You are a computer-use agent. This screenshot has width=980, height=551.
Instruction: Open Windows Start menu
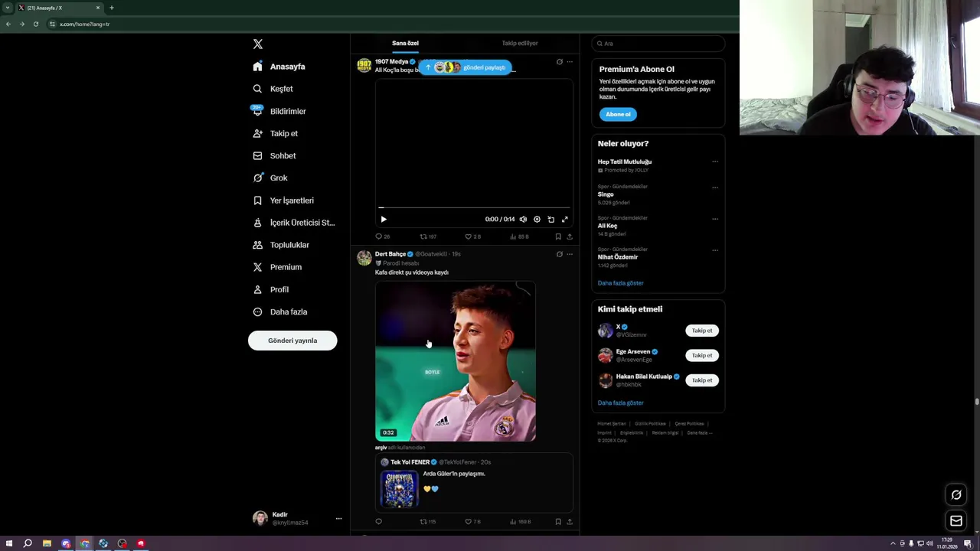coord(9,543)
